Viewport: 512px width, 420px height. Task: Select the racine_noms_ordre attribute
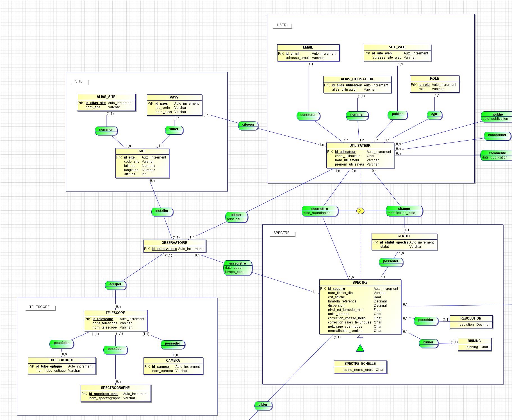point(358,370)
